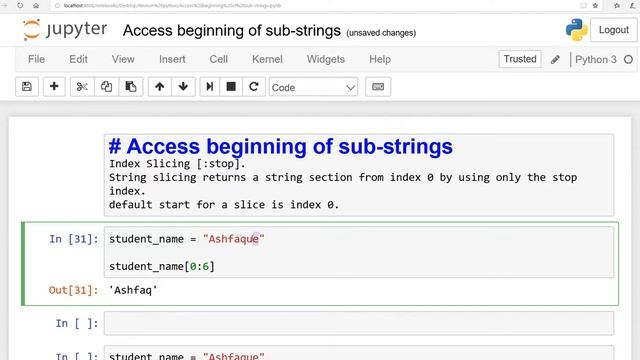
Task: Open the Cell menu
Action: coord(218,59)
